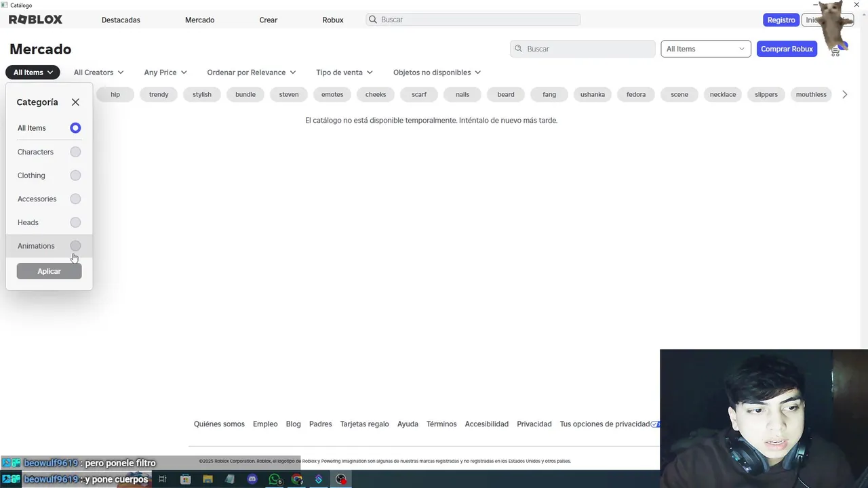Open the Privacidad footer link
Screen dimensions: 868x488
tap(534, 424)
